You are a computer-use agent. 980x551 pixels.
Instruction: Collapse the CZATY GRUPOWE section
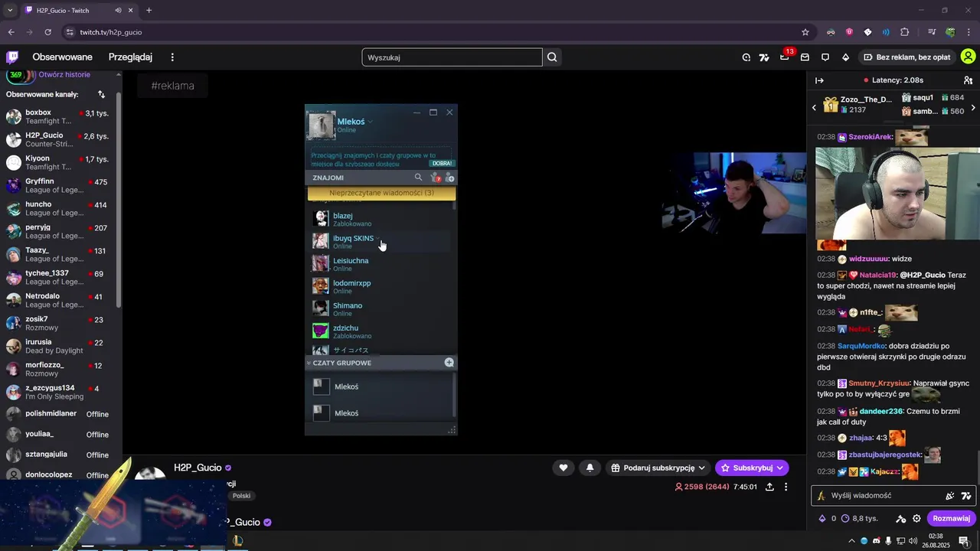[309, 363]
